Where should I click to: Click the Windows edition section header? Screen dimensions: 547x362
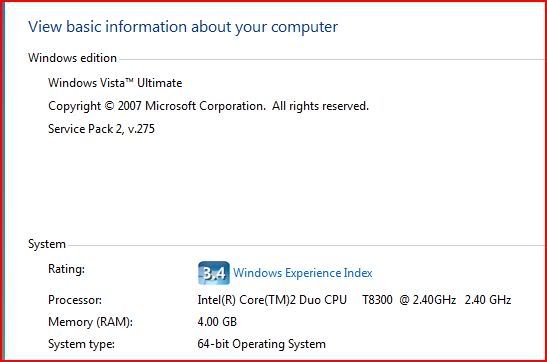73,58
